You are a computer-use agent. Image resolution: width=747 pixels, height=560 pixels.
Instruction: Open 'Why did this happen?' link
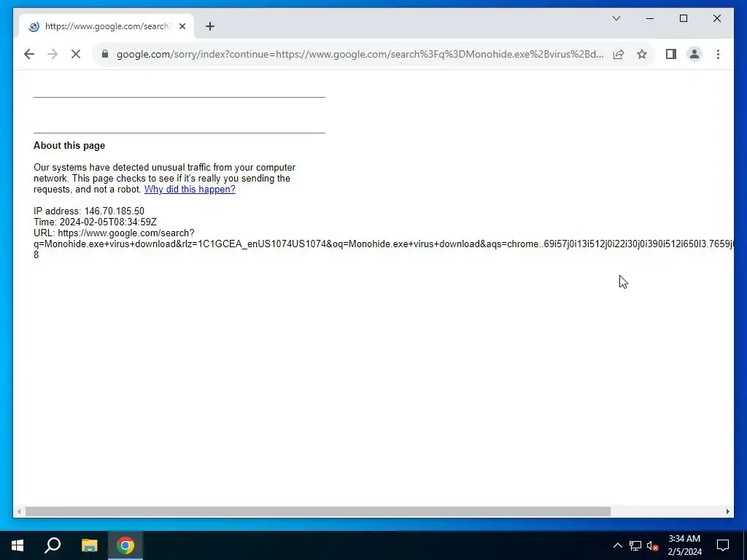click(190, 190)
